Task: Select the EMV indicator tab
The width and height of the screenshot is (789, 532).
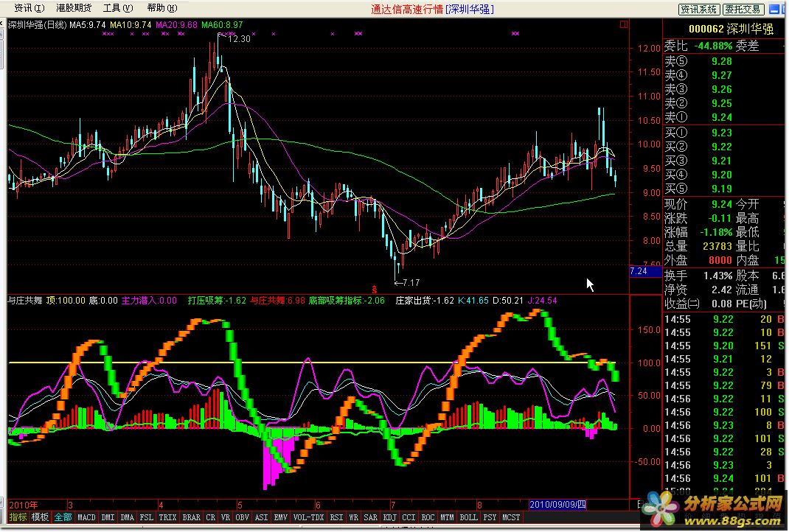Action: pos(280,517)
